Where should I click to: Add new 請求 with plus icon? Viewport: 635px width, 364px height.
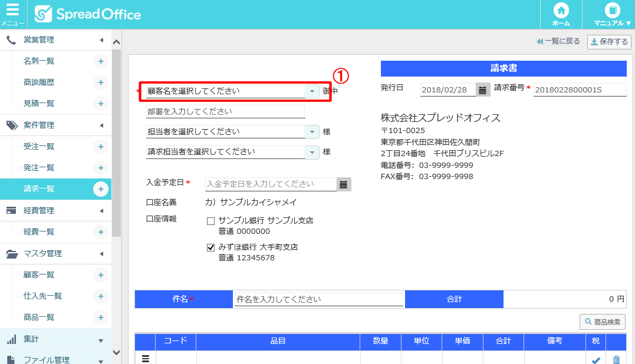(x=101, y=189)
